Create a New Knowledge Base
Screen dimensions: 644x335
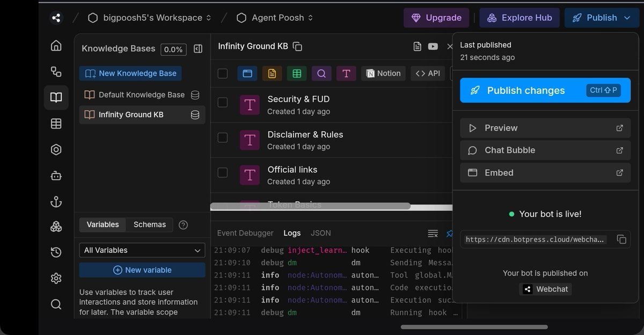[131, 74]
